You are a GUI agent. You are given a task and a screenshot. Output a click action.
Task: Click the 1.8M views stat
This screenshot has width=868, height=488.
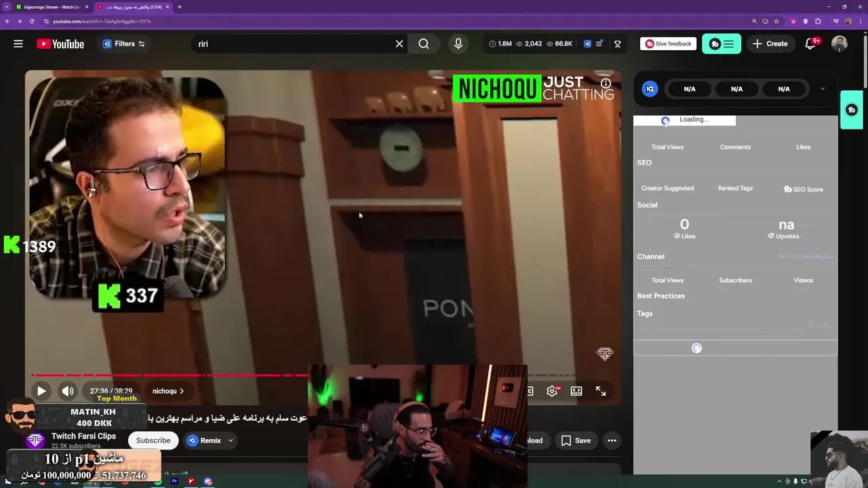[x=500, y=44]
